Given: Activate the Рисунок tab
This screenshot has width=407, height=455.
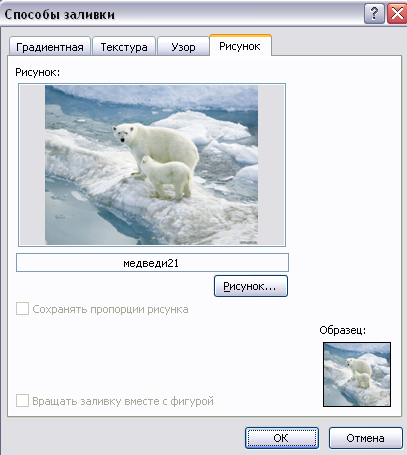Looking at the screenshot, I should [x=240, y=45].
